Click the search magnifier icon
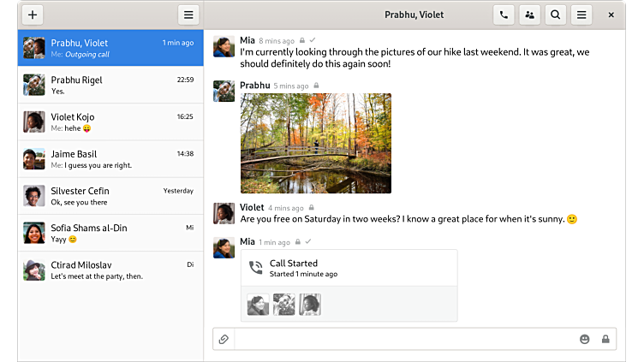The height and width of the screenshot is (362, 644). coord(556,15)
